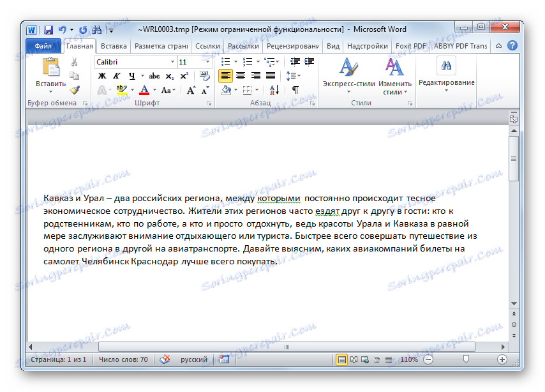Align text right
This screenshot has height=392, width=545.
tap(255, 76)
